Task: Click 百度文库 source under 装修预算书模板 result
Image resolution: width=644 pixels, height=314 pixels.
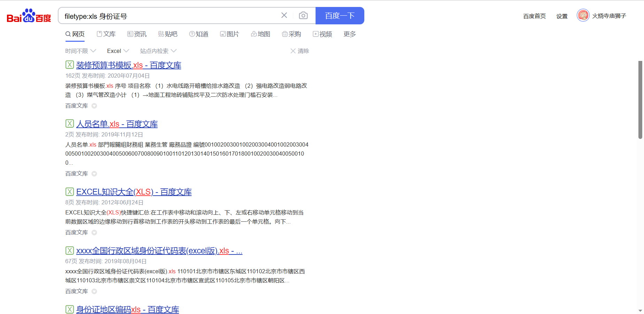Action: [x=77, y=106]
